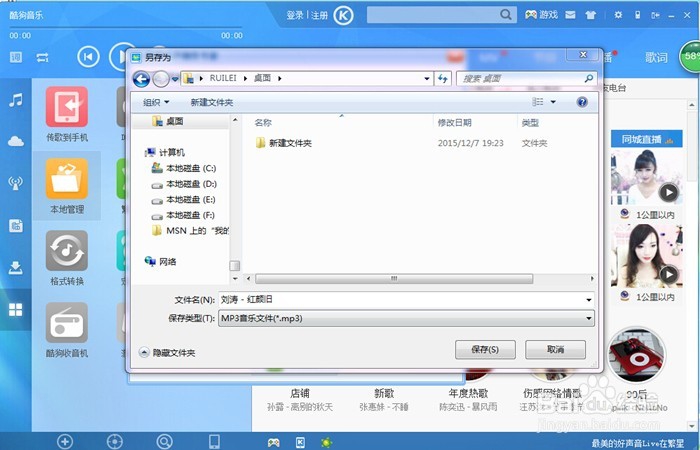Open the 90后 playlist thumbnail
This screenshot has width=700, height=450.
point(637,355)
